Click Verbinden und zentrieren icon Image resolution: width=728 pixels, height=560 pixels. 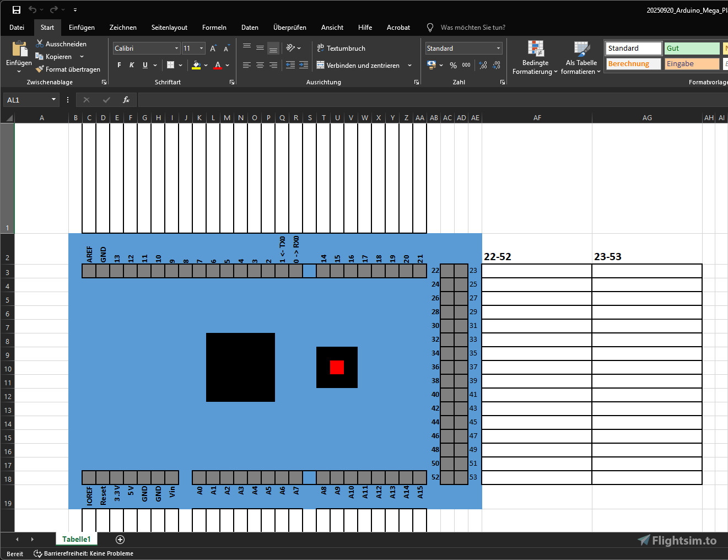(321, 65)
